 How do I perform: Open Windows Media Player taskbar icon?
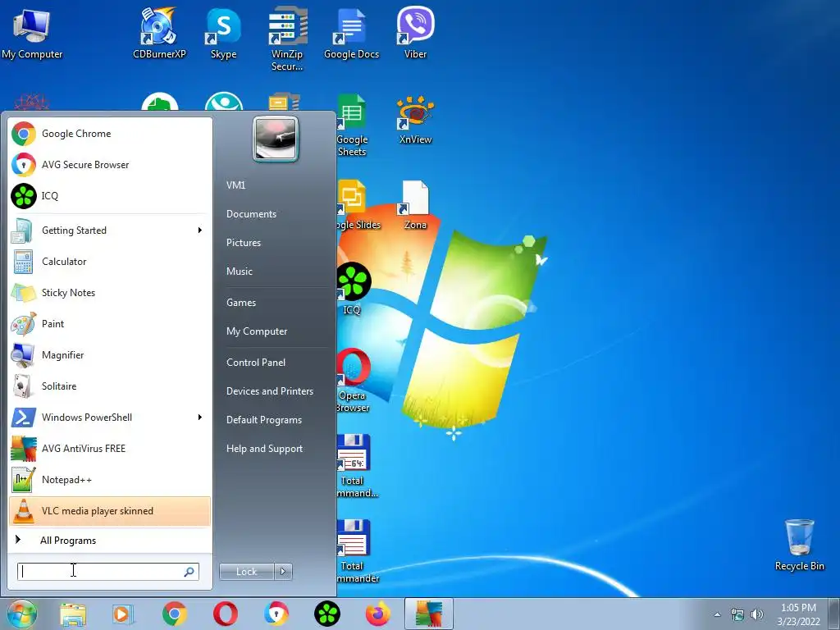[x=123, y=614]
